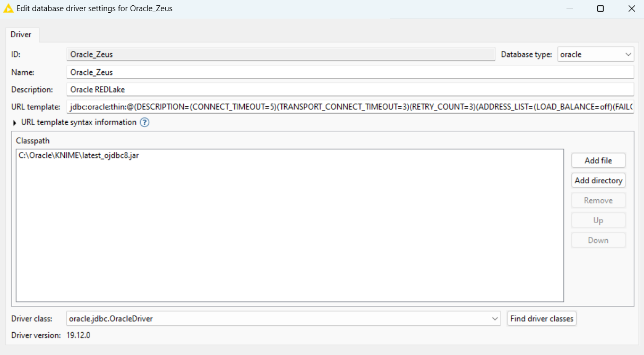Click the read-only ID field
Screen dimensions: 644x355
tap(280, 54)
